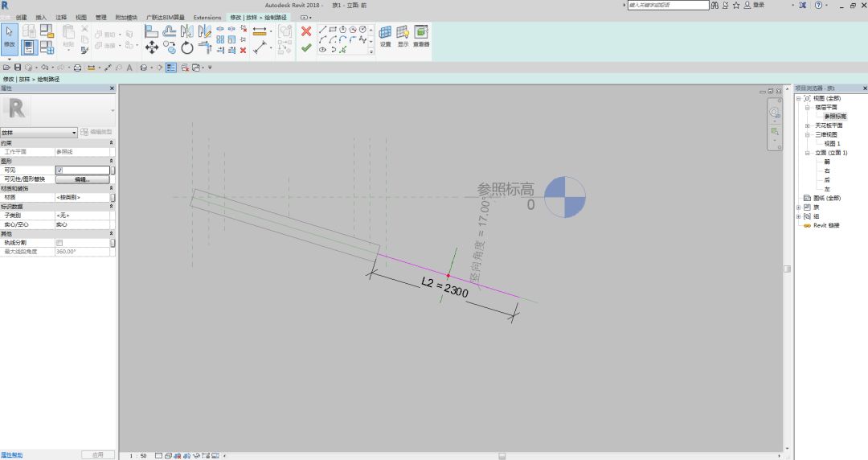Viewport: 868px width, 460px height.
Task: Open the 创建 ribbon tab
Action: tap(21, 17)
